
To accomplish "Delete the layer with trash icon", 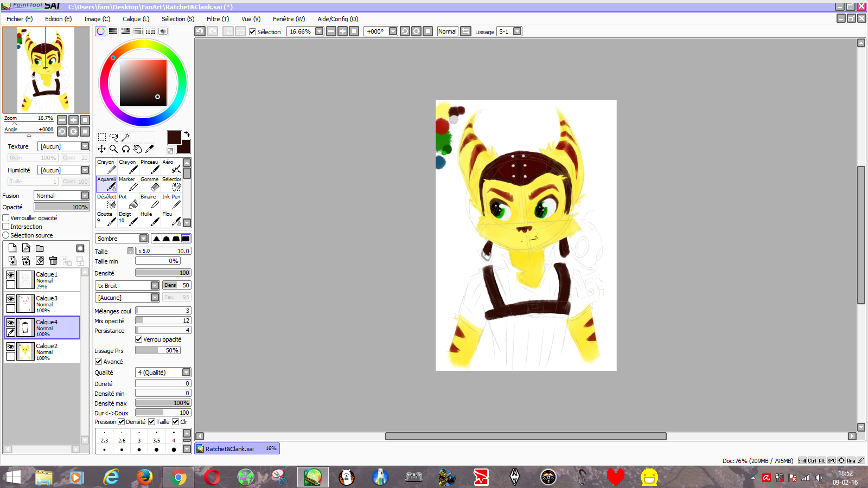I will click(53, 261).
